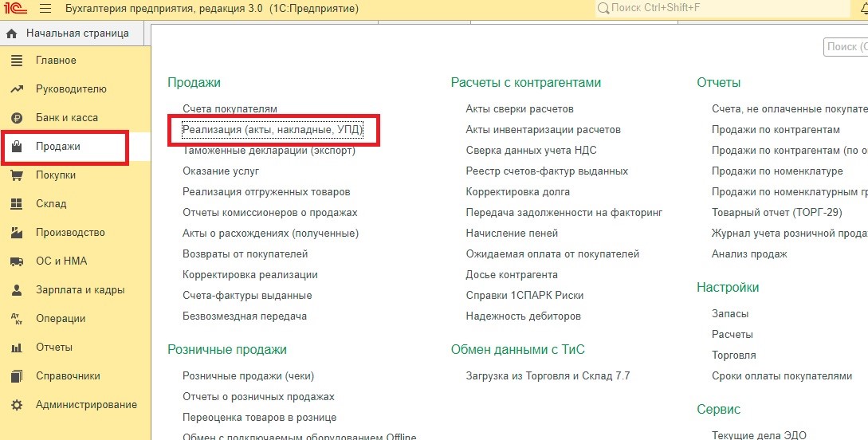Open Загрузка из Торговля и Склад 7.7
The height and width of the screenshot is (440, 868).
548,376
